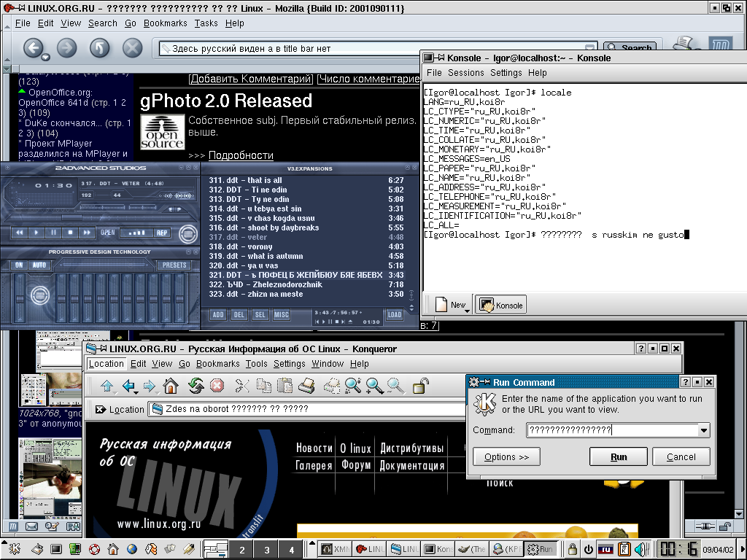Open the Bookmarks menu in Konqueror
Viewport: 747px width, 560px height.
click(217, 364)
